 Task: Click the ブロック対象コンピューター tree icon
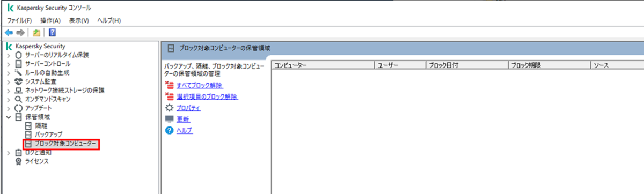(28, 144)
